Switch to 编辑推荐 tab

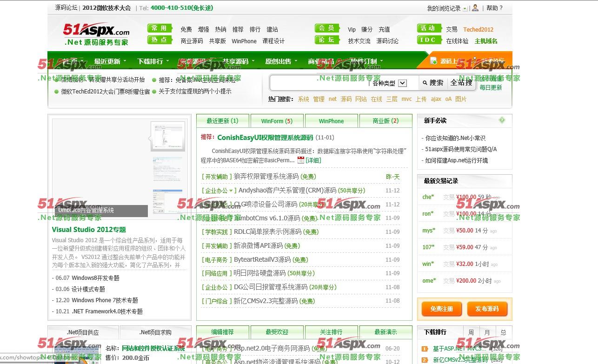tap(222, 332)
